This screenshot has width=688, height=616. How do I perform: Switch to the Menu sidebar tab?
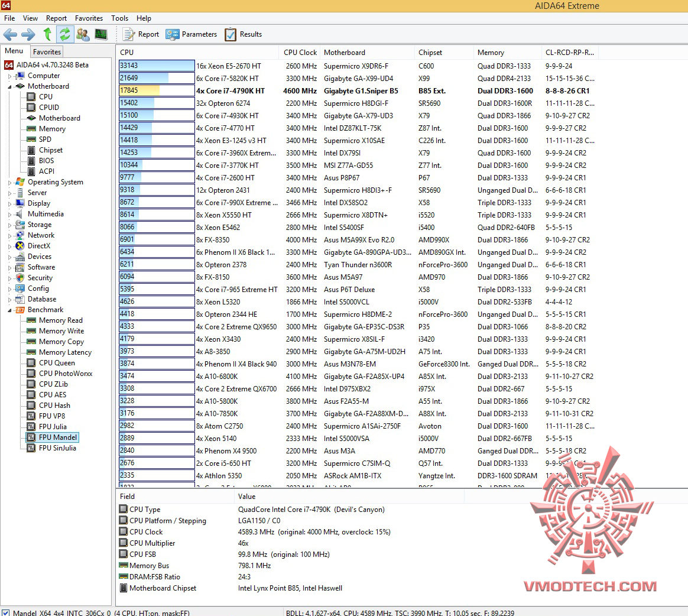pyautogui.click(x=14, y=51)
